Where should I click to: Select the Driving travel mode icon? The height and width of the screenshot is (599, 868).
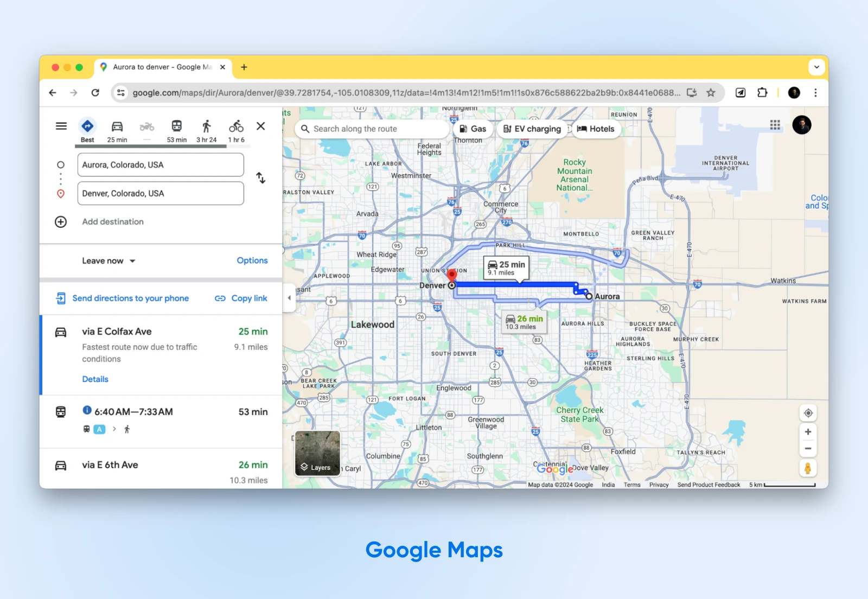click(117, 127)
